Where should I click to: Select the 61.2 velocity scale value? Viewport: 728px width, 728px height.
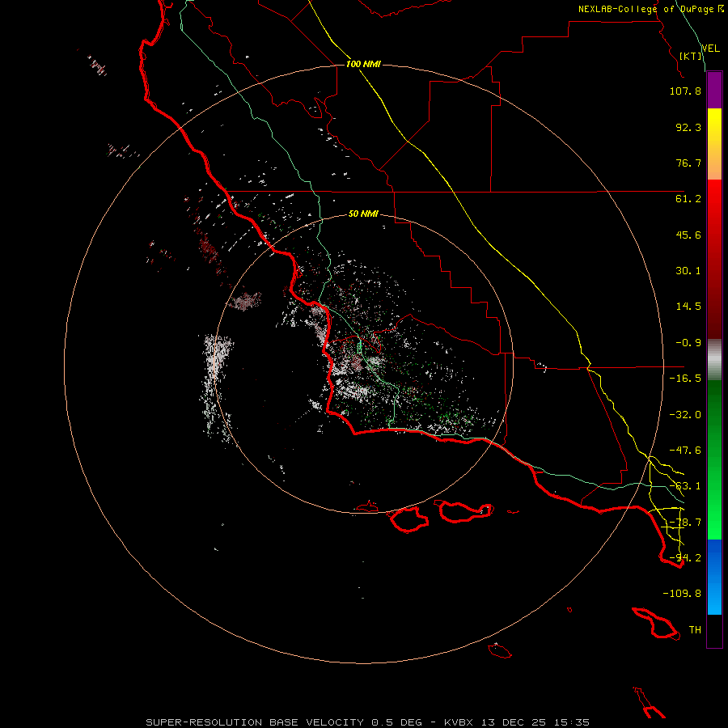click(x=688, y=199)
